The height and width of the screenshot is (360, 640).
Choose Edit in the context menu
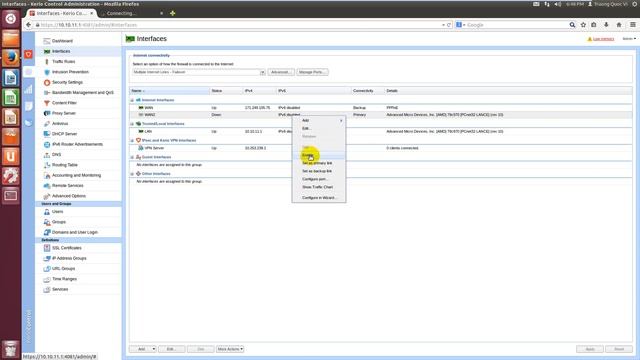319,128
